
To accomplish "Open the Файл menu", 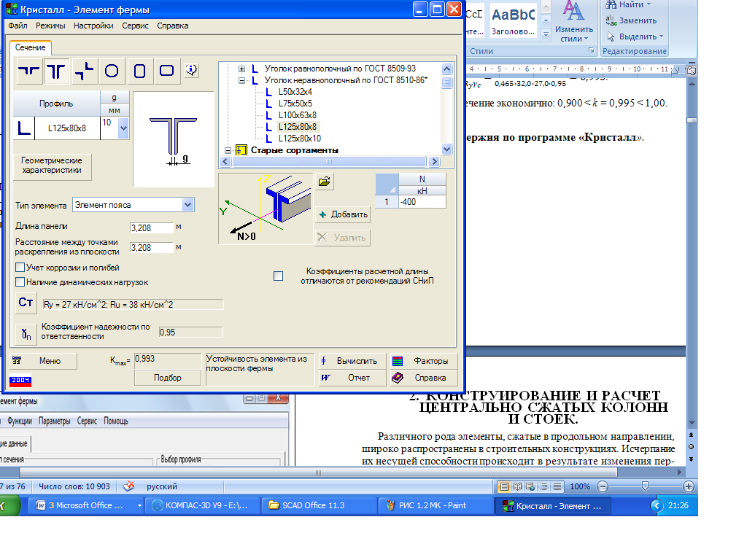I will click(x=18, y=26).
